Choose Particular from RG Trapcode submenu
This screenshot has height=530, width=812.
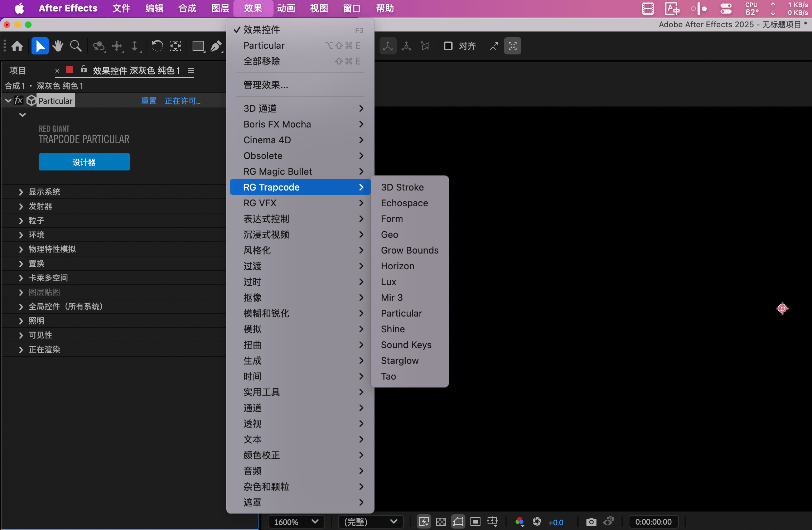(401, 313)
